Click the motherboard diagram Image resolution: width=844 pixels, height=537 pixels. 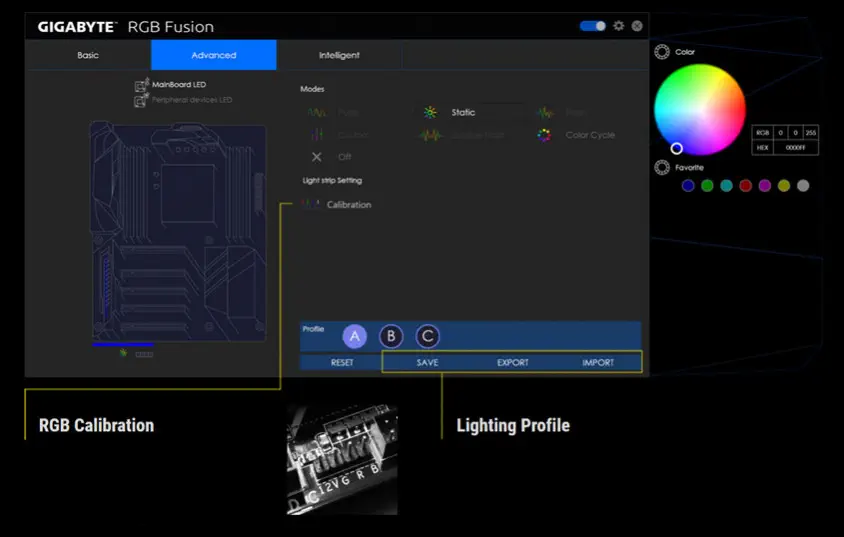(x=178, y=231)
